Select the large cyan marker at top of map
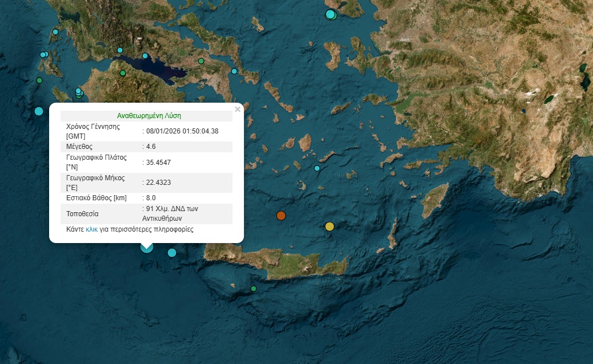Screen dimensions: 593x364 click(330, 14)
